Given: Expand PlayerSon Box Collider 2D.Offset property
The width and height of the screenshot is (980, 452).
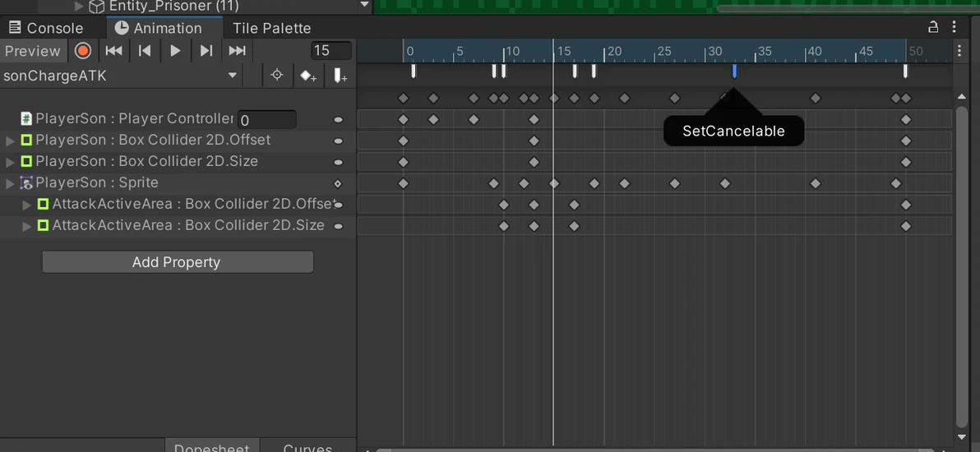Looking at the screenshot, I should click(10, 141).
